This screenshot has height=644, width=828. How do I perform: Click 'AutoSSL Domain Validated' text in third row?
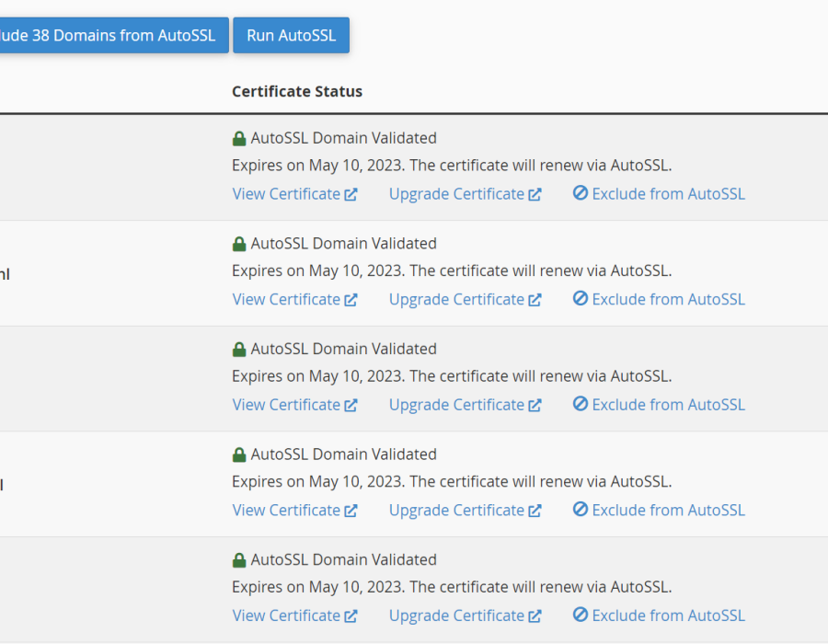[x=344, y=349]
